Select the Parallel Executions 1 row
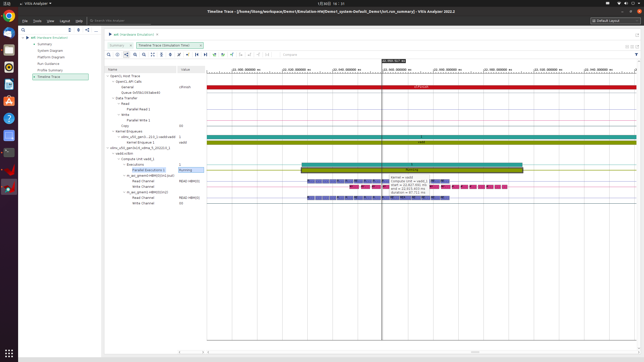This screenshot has height=362, width=644. (148, 170)
